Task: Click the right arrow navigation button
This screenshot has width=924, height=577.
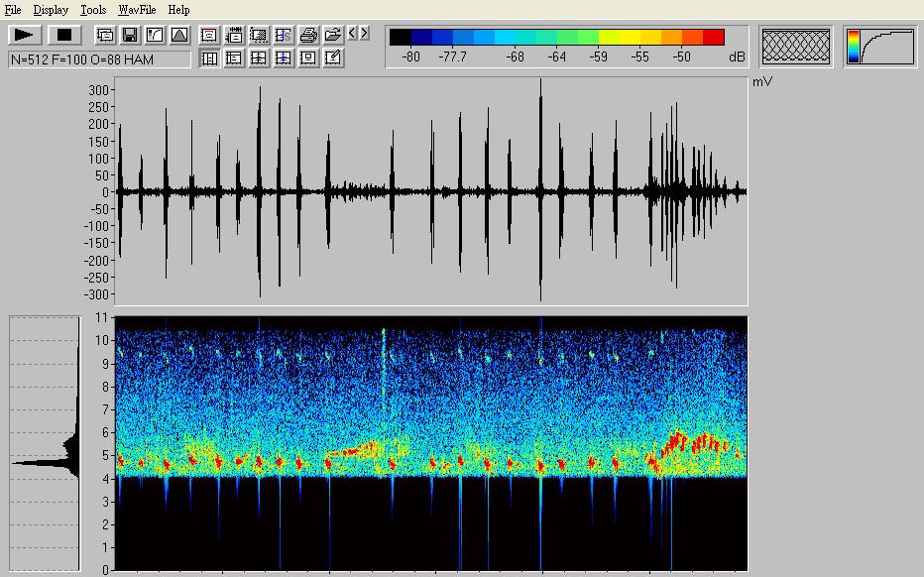Action: coord(364,34)
